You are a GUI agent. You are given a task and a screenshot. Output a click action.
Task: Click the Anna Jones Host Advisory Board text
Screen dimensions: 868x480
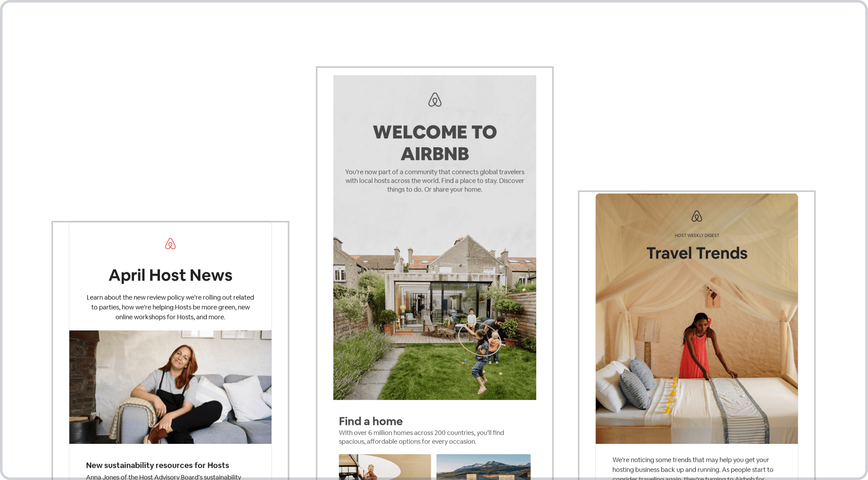click(164, 477)
